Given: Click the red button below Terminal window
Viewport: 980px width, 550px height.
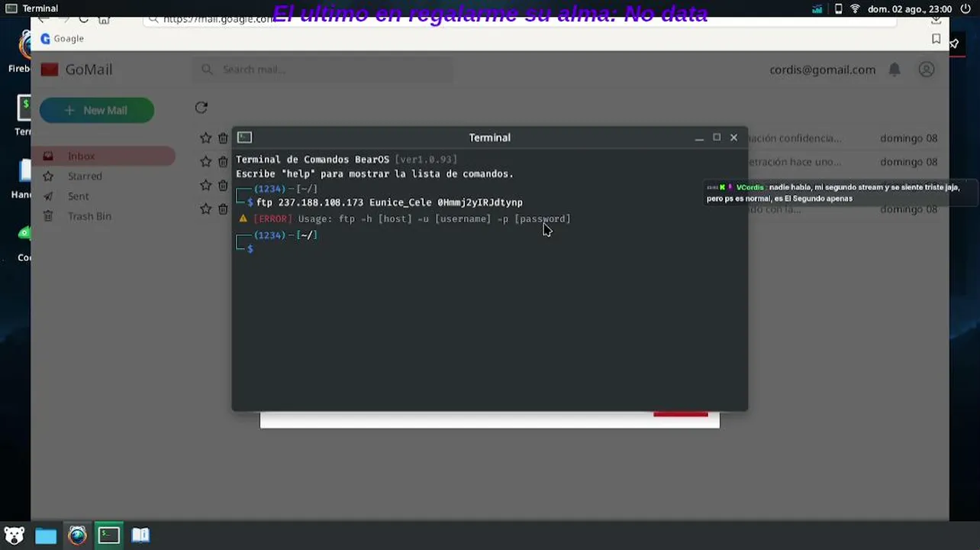Looking at the screenshot, I should click(x=681, y=414).
